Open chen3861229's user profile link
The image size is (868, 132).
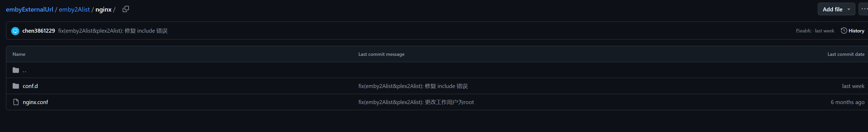click(x=38, y=31)
